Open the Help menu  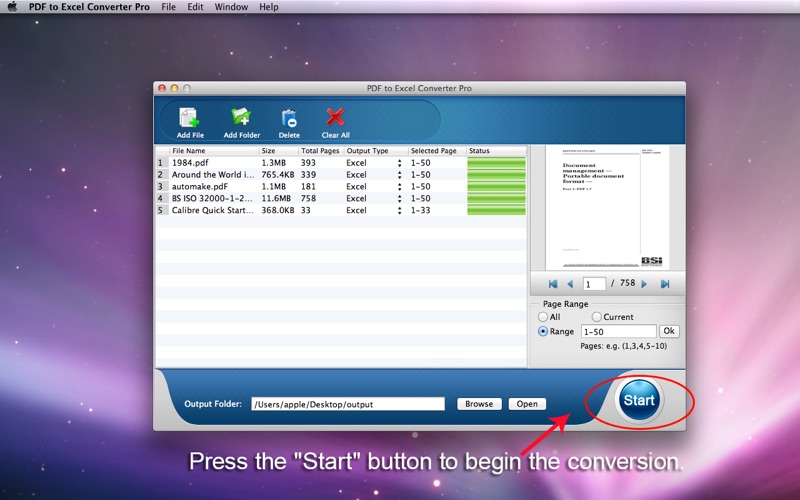[x=269, y=7]
